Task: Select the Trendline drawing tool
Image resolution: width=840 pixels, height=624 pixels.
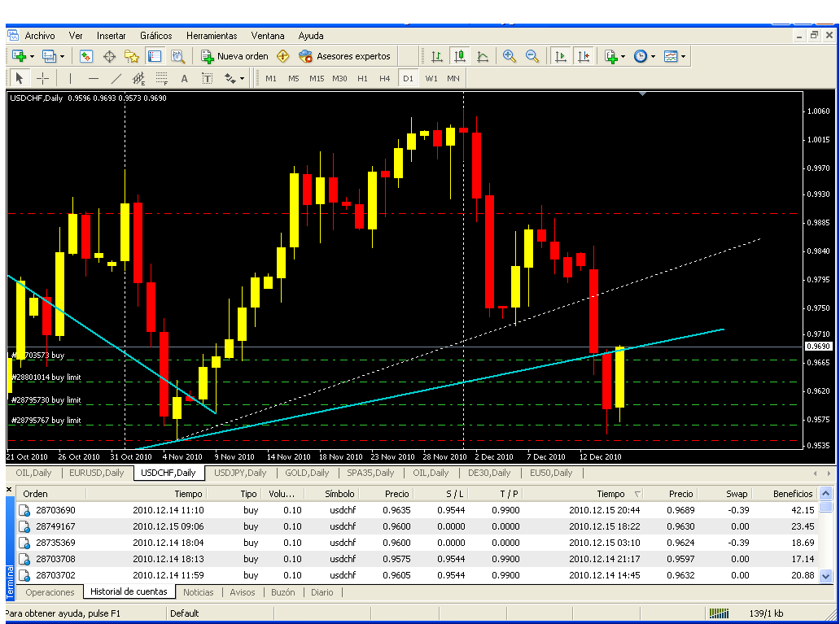Action: click(x=116, y=79)
